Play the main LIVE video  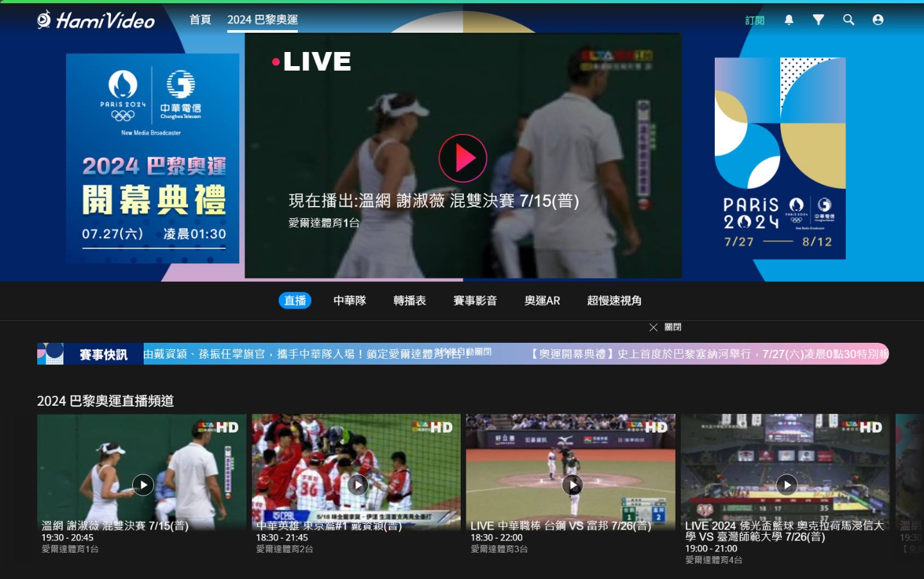click(463, 158)
